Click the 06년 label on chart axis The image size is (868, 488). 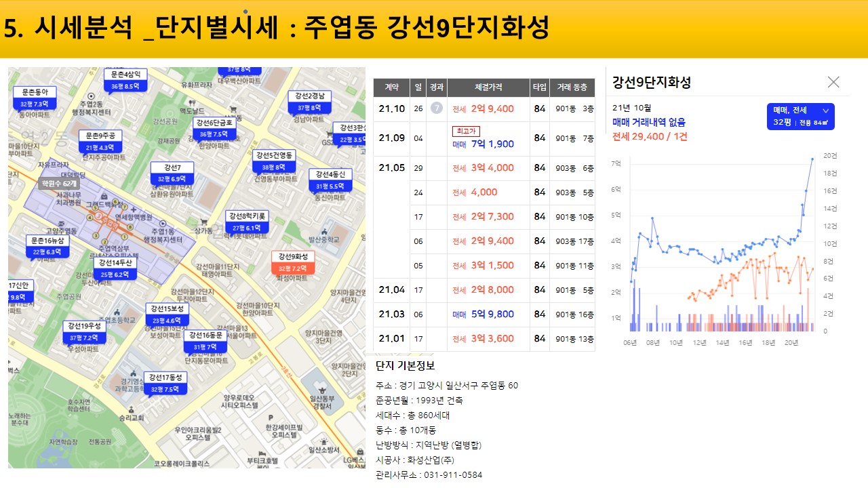630,343
